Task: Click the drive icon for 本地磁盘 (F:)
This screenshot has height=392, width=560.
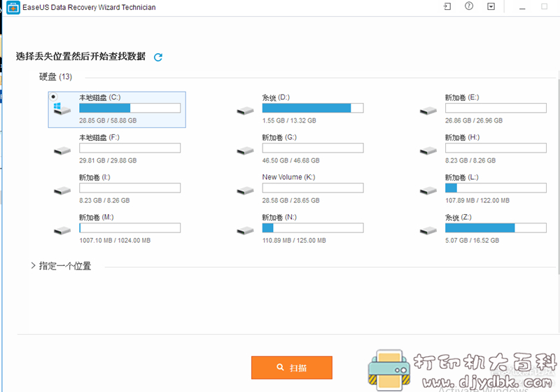Action: 62,151
